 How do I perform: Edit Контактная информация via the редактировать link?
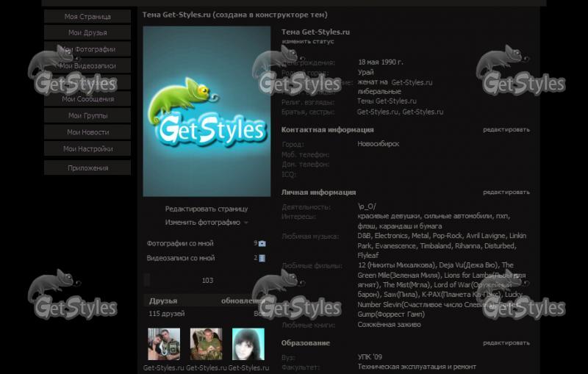click(x=506, y=129)
